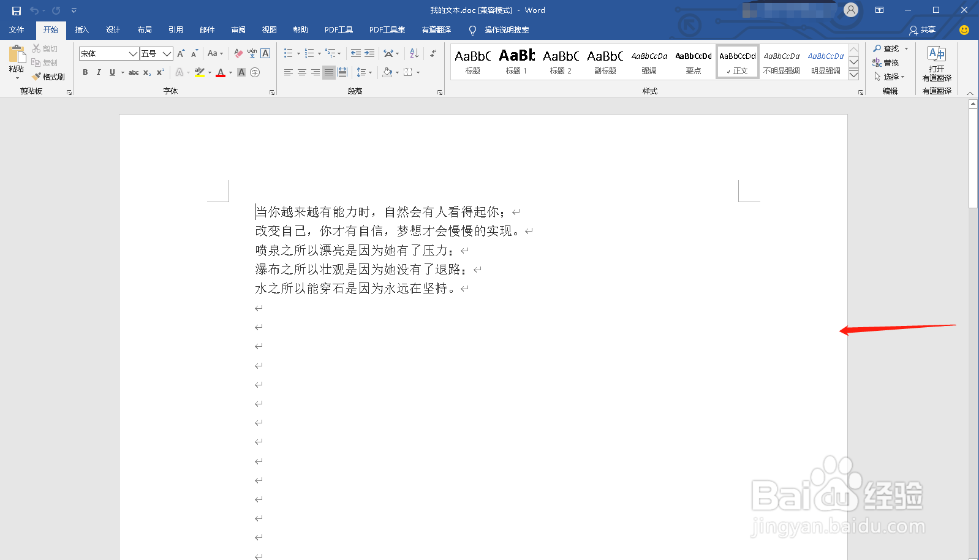This screenshot has height=560, width=979.
Task: Save the document with the disk icon
Action: (x=17, y=10)
